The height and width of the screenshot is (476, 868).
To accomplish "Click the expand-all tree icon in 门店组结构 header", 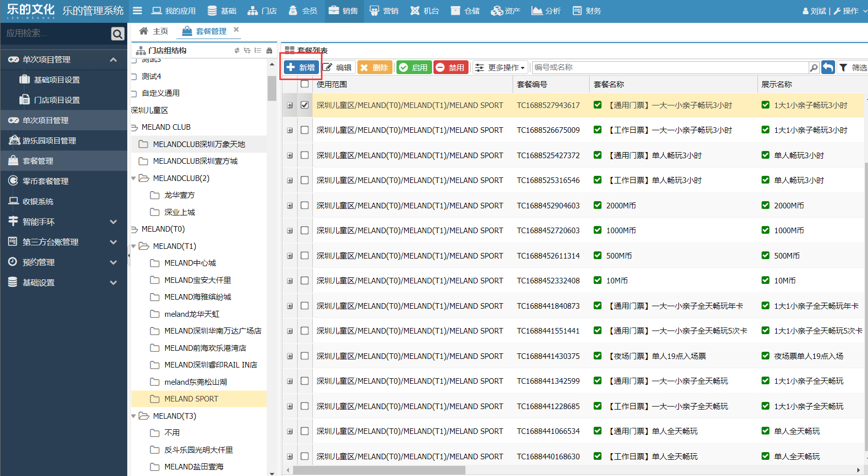I will [247, 50].
